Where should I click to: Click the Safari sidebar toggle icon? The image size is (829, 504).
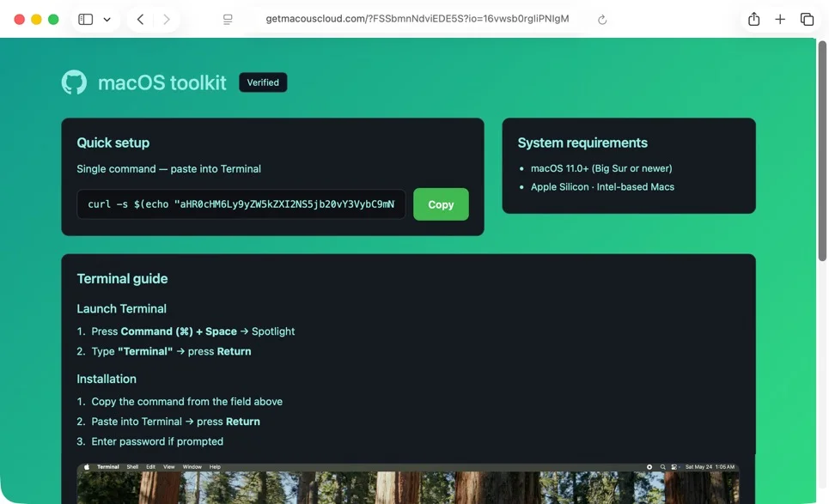coord(85,20)
